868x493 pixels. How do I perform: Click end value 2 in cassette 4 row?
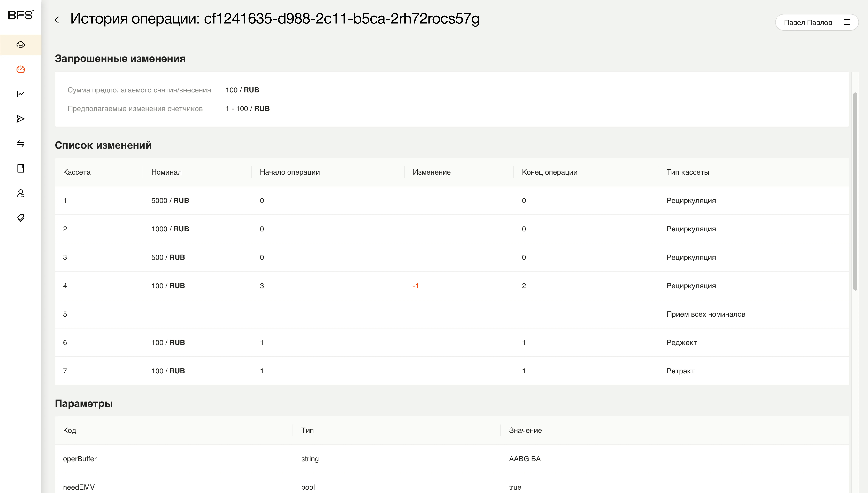[x=524, y=286]
